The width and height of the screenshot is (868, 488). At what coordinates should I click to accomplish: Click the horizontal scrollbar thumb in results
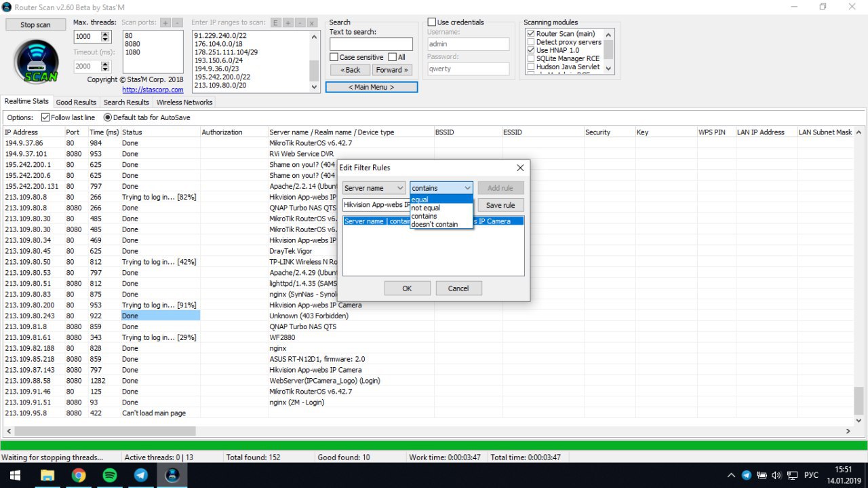[x=105, y=431]
